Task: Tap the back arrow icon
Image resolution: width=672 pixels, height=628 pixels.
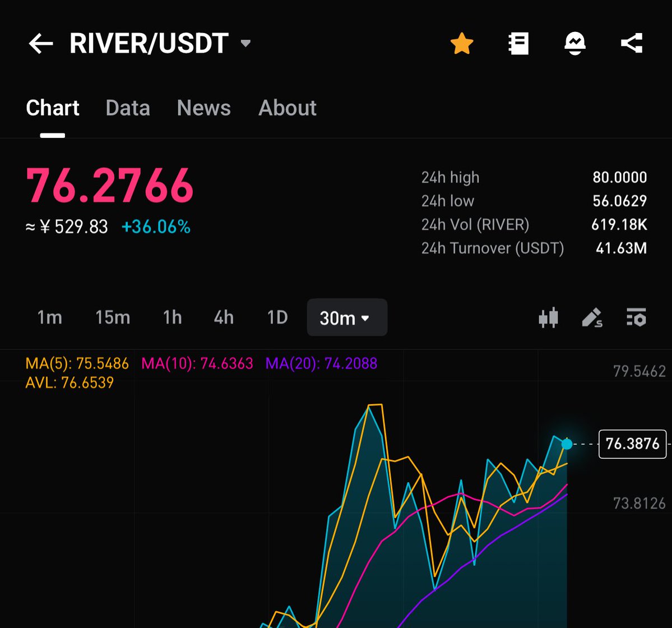Action: pyautogui.click(x=40, y=44)
